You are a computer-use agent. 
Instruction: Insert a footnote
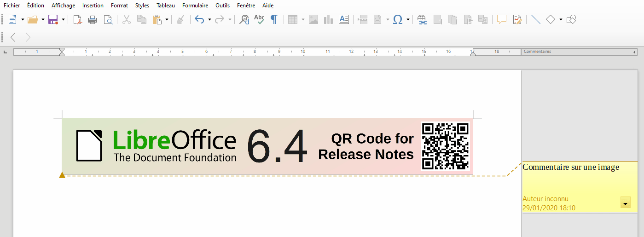pos(437,19)
